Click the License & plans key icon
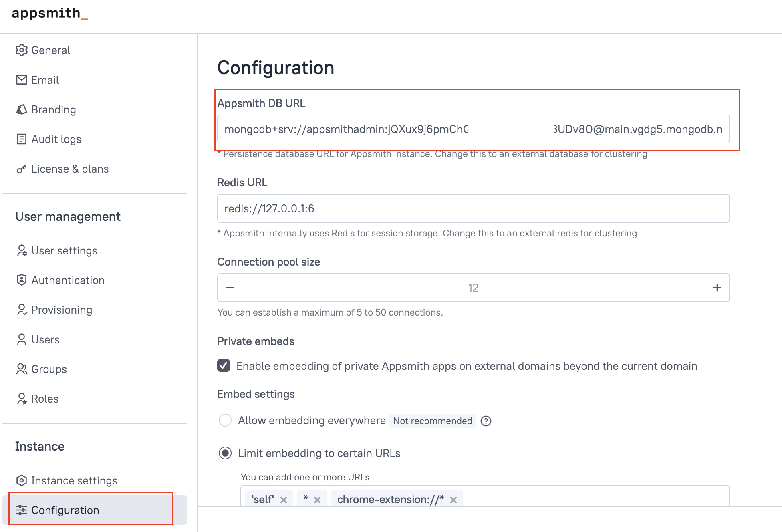Viewport: 782px width, 532px height. point(22,169)
